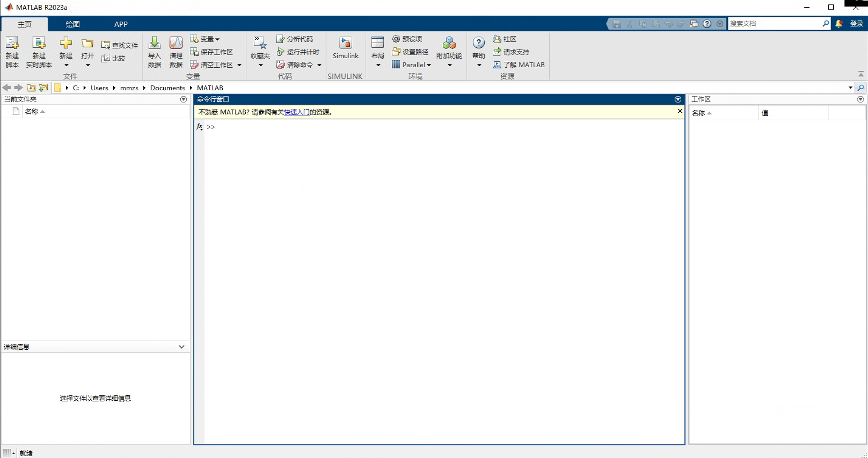
Task: Click the Switch Windows icon in quick access toolbar
Action: (694, 24)
